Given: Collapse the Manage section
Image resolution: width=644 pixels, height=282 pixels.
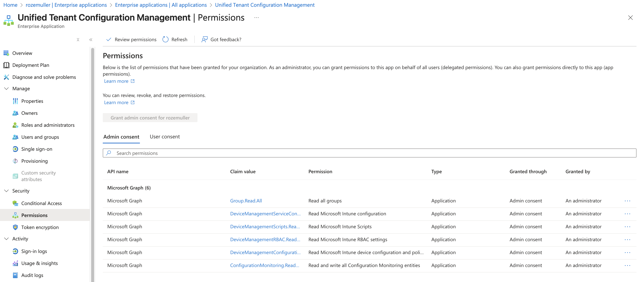Looking at the screenshot, I should (x=7, y=89).
